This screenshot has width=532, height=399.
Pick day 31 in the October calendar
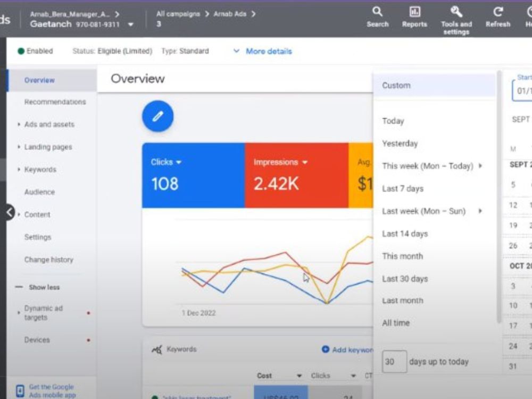[x=513, y=367]
